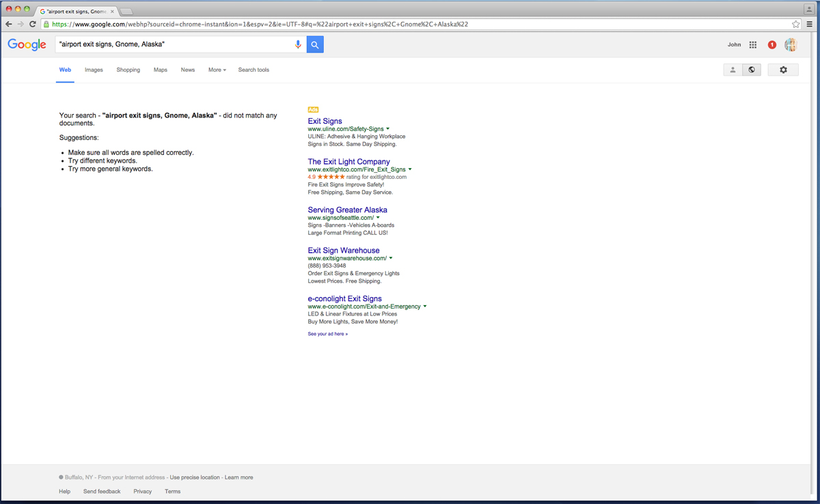Switch to the Maps tab
This screenshot has height=504, width=820.
(160, 70)
